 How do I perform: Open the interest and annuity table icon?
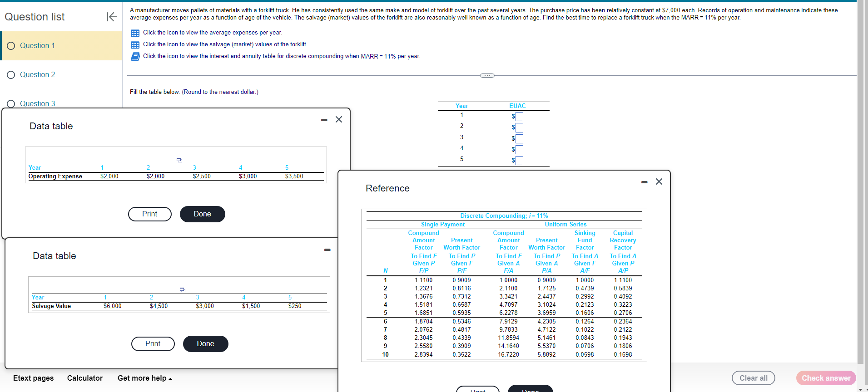click(135, 56)
